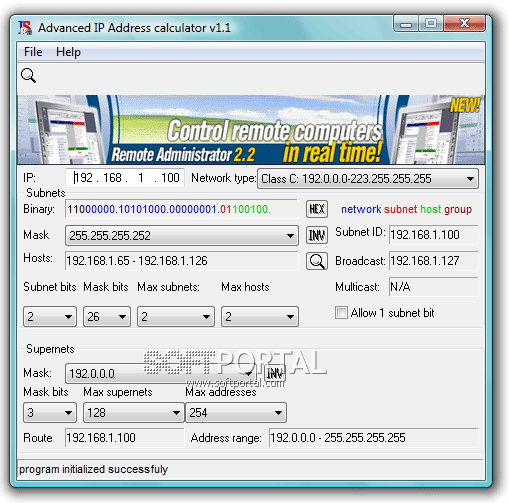The image size is (509, 503).
Task: Click the Route field 192.168.1.100
Action: click(125, 438)
